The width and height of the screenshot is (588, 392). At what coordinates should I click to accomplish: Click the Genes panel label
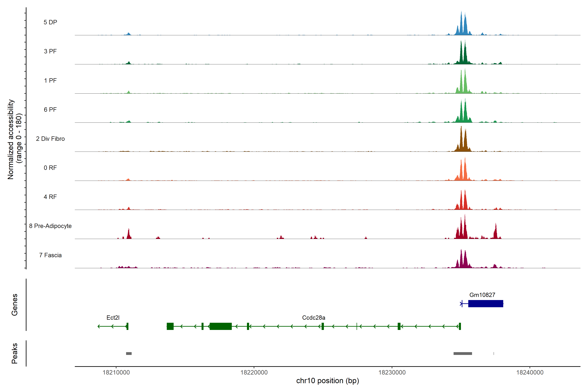click(15, 305)
